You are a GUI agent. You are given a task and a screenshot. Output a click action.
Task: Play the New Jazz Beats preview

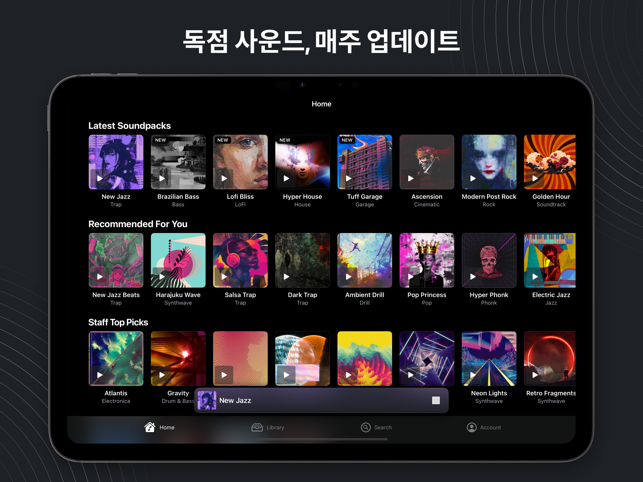(100, 277)
